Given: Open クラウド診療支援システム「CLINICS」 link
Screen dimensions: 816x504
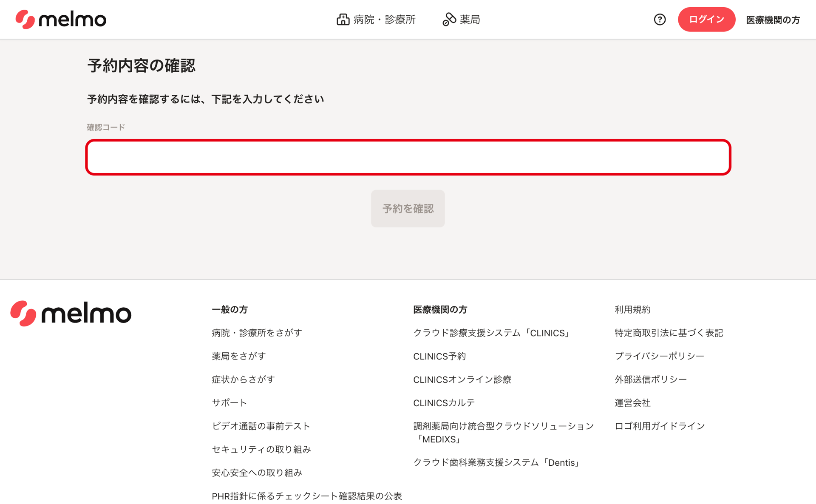Looking at the screenshot, I should pyautogui.click(x=491, y=333).
